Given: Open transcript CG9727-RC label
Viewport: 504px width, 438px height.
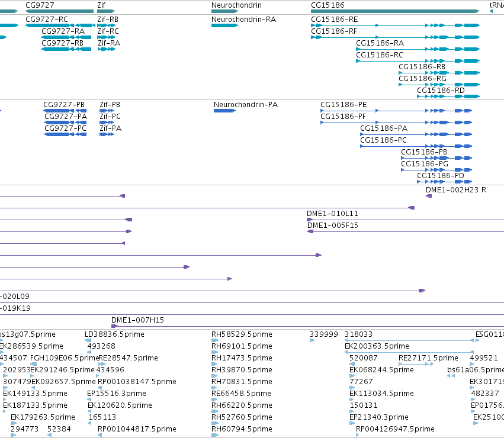Looking at the screenshot, I should point(47,20).
